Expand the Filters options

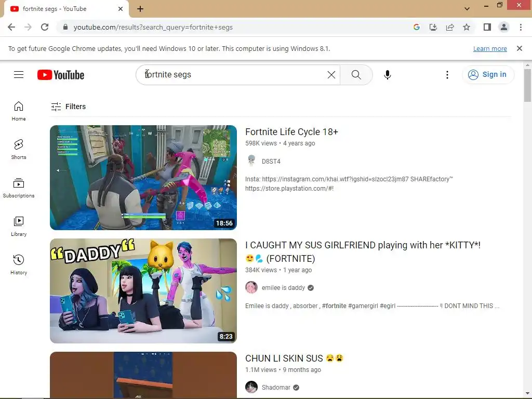(68, 107)
